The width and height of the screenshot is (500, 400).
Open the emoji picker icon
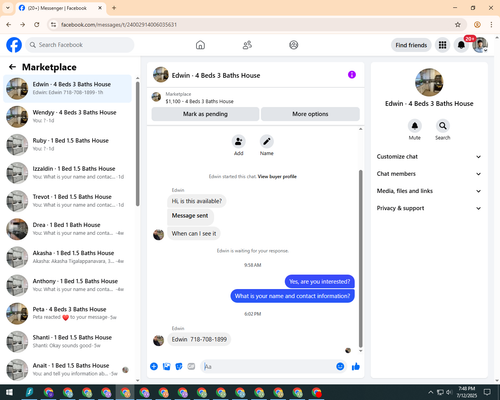coord(340,367)
